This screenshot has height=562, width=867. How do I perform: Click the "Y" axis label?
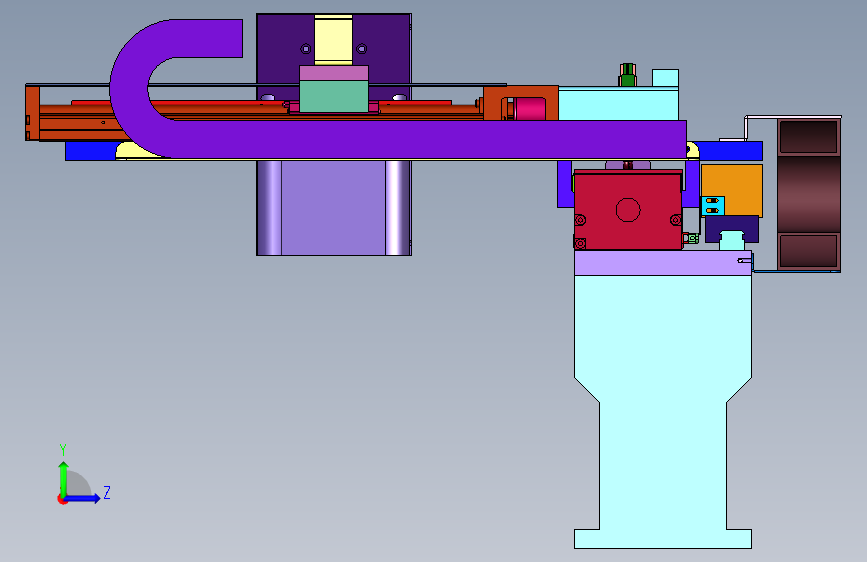tap(63, 450)
